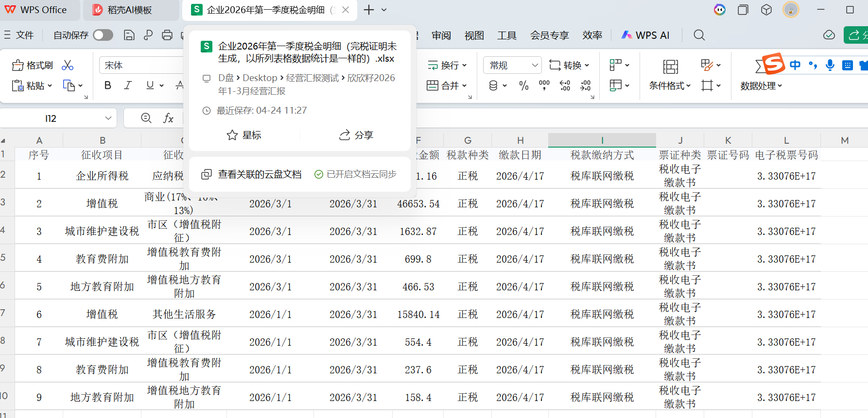This screenshot has height=418, width=868.
Task: Apply Underline formatting
Action: click(x=150, y=85)
